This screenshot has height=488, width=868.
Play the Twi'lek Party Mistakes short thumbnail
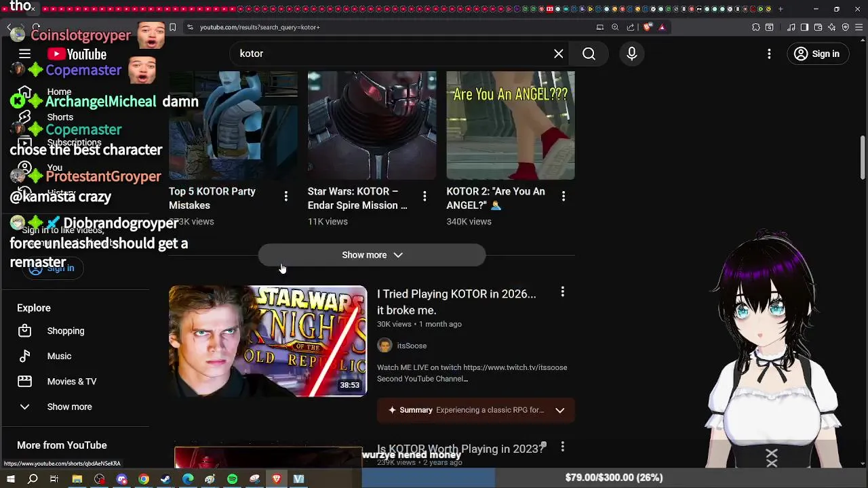233,125
